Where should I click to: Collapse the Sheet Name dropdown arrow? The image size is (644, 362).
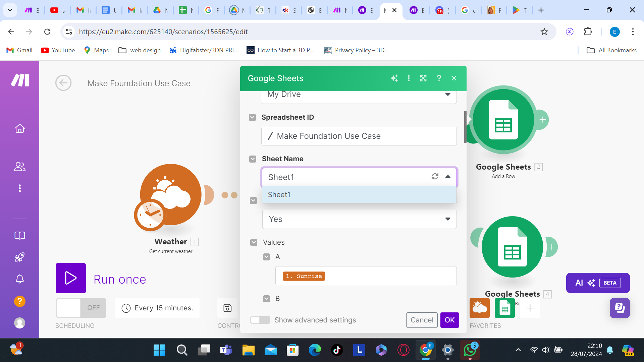coord(448,177)
